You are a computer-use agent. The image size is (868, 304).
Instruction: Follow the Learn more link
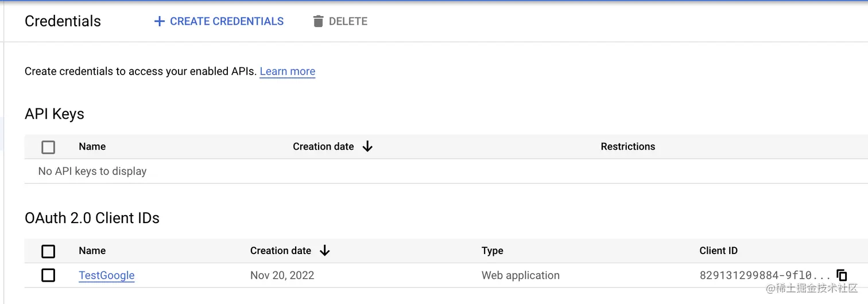point(287,72)
